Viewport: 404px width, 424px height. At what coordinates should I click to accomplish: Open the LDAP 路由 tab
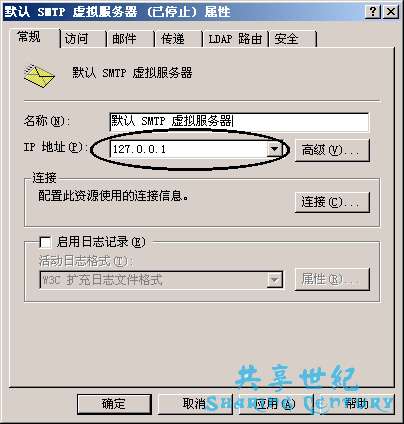(235, 39)
